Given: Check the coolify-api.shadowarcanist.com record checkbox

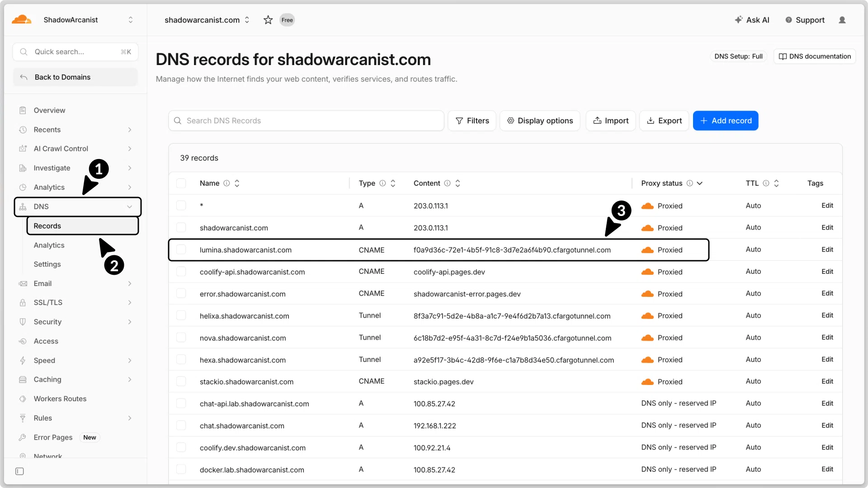Looking at the screenshot, I should [x=181, y=272].
